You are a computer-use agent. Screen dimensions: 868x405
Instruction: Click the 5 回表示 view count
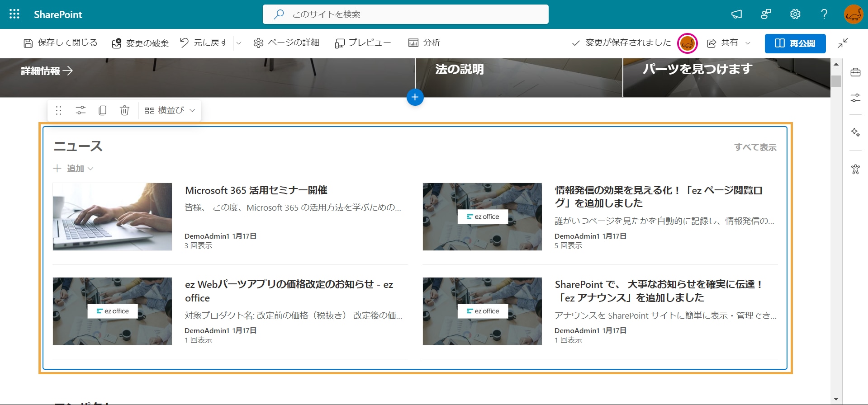click(x=568, y=246)
